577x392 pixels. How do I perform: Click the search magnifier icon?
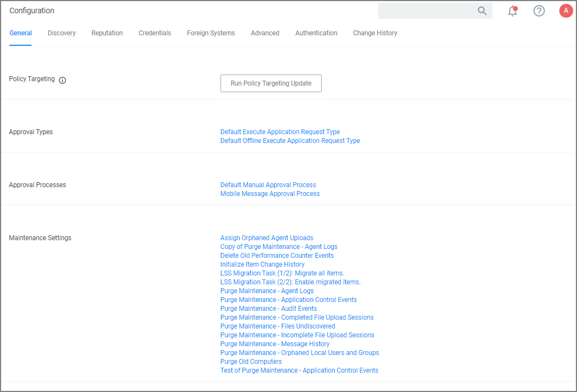[x=482, y=11]
